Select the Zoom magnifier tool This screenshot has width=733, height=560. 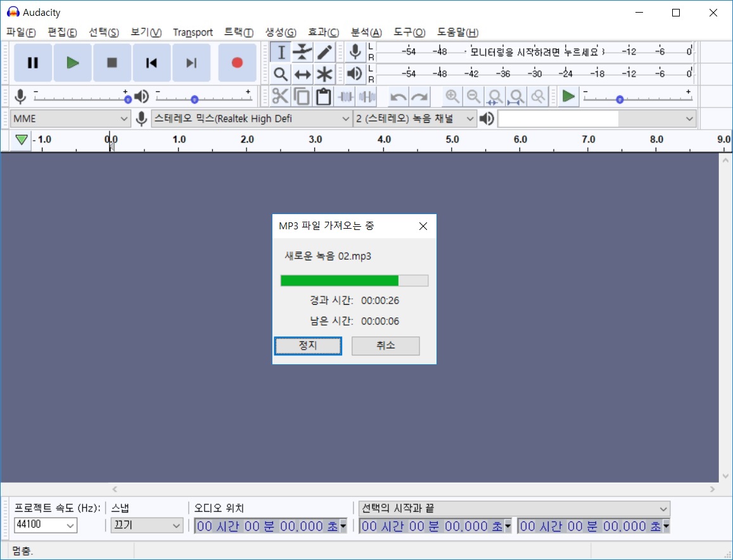pos(281,74)
